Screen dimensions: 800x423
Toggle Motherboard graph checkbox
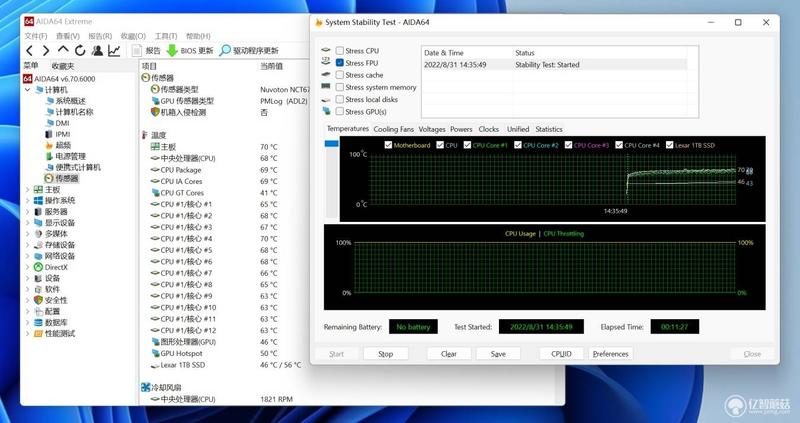click(388, 145)
